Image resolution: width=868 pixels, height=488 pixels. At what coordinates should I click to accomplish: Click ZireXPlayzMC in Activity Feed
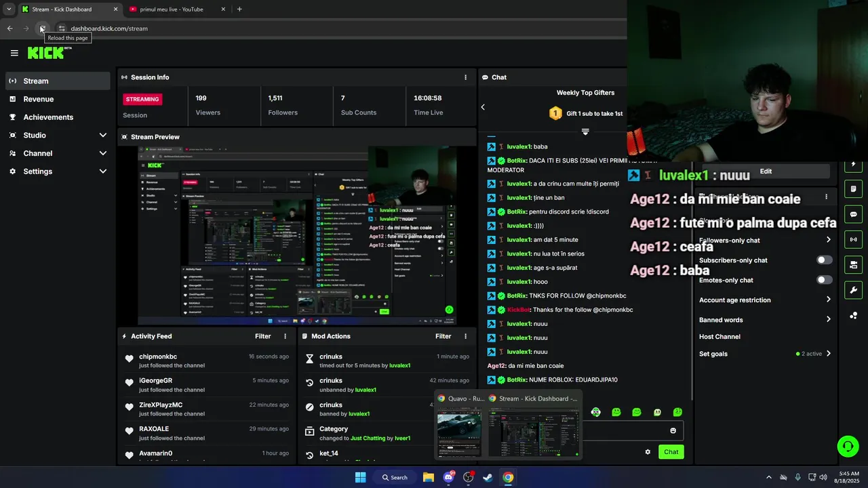coord(161,405)
